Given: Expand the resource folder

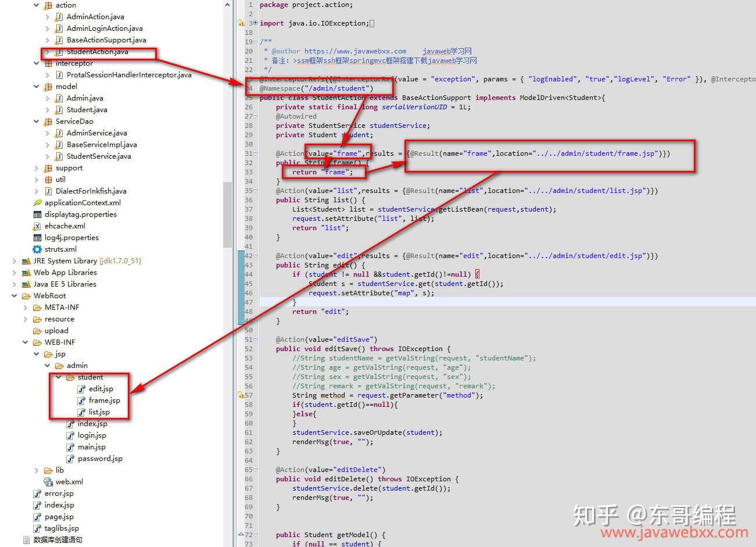Looking at the screenshot, I should [x=25, y=319].
